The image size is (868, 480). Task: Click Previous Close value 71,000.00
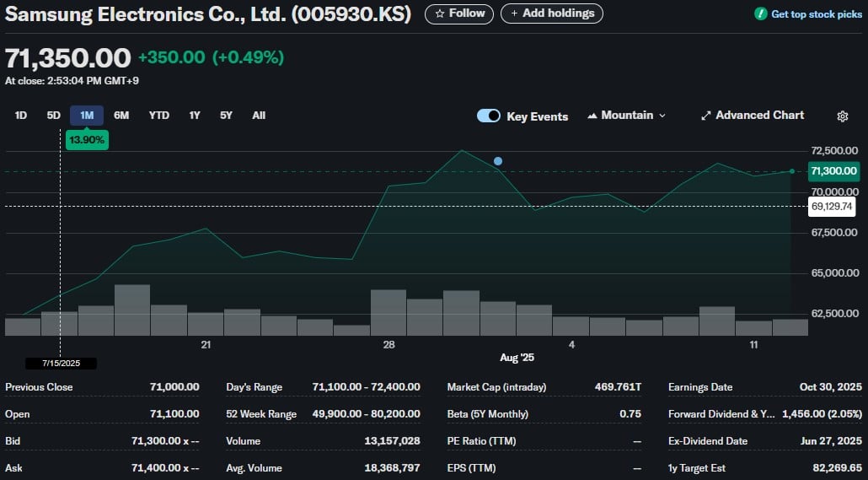(174, 387)
